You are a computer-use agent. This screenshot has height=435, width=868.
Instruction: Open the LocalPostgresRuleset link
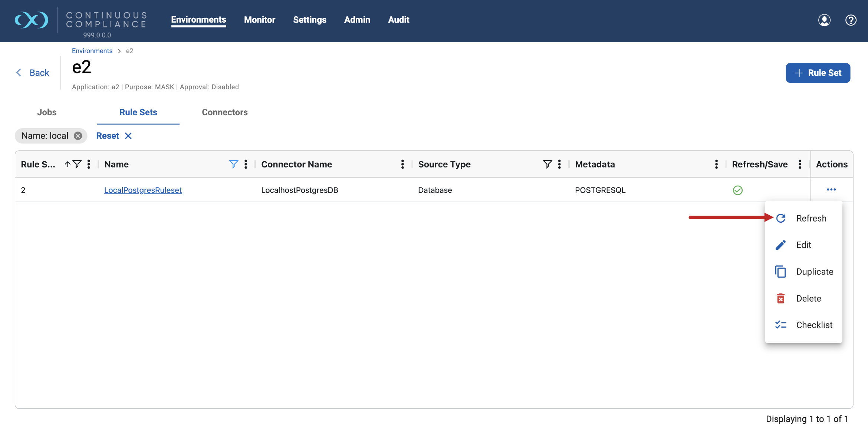[x=143, y=190]
